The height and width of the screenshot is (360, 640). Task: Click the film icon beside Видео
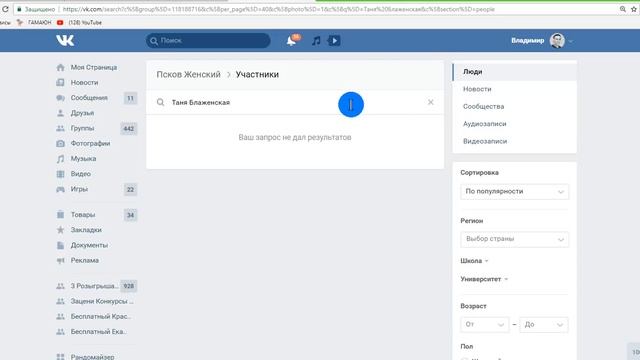point(60,174)
